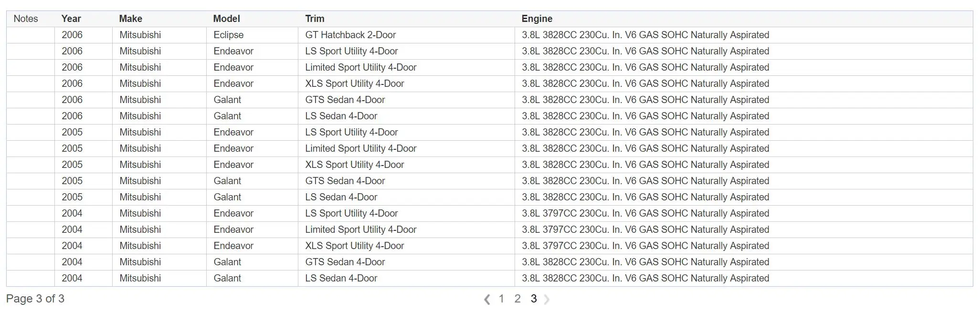Click the Model column header
Screen dimensions: 980x312
(x=226, y=19)
